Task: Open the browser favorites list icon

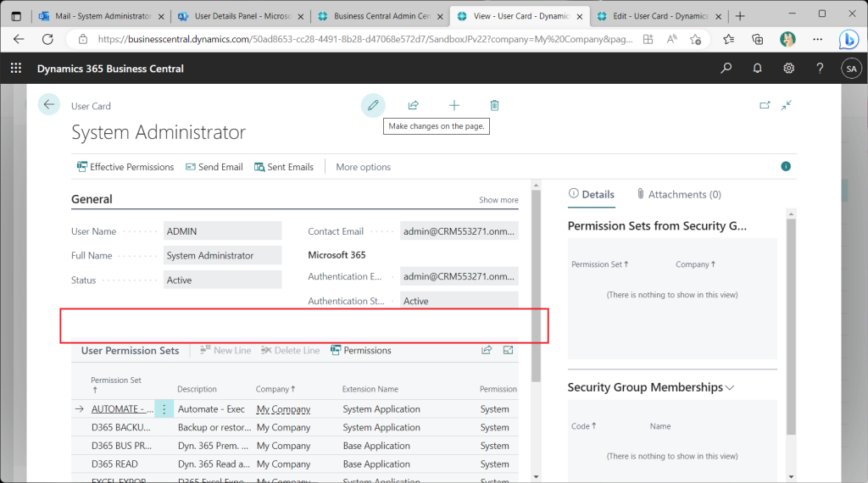Action: click(x=728, y=39)
